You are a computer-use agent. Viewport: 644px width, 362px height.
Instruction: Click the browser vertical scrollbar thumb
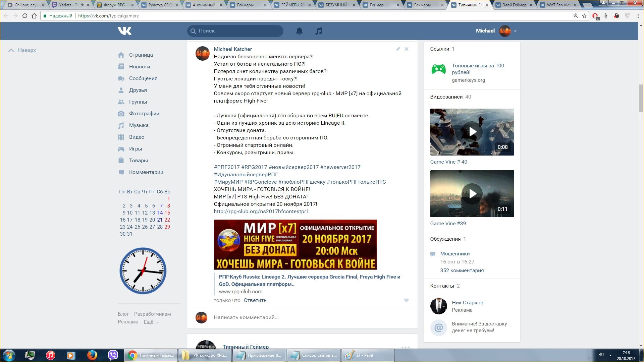point(641,98)
